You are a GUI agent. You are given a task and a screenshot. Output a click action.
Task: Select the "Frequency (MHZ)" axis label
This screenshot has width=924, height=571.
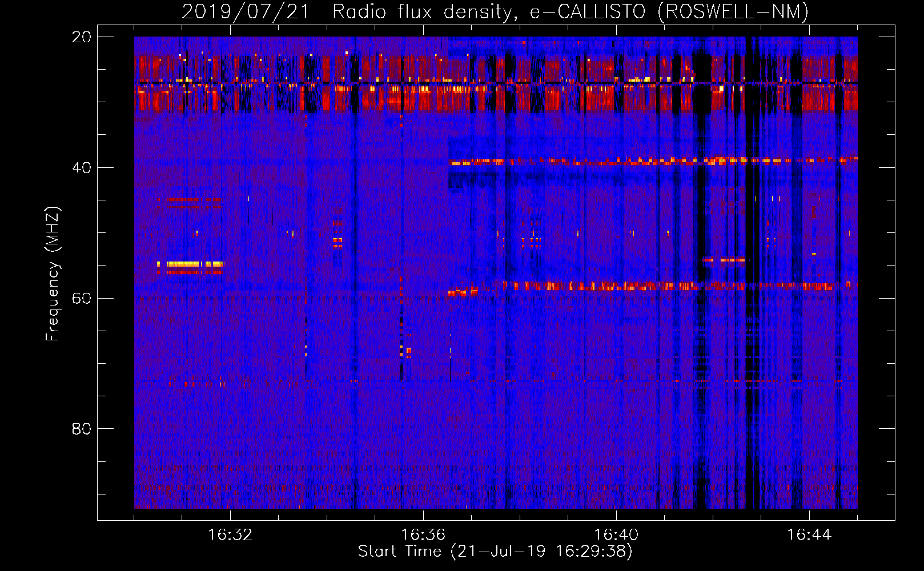click(x=53, y=274)
